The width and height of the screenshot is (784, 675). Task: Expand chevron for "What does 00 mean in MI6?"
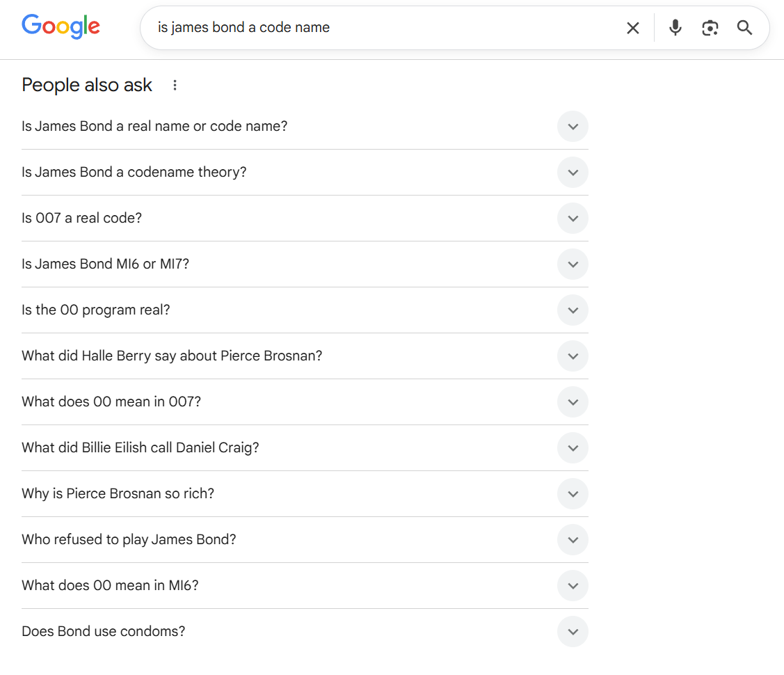573,586
